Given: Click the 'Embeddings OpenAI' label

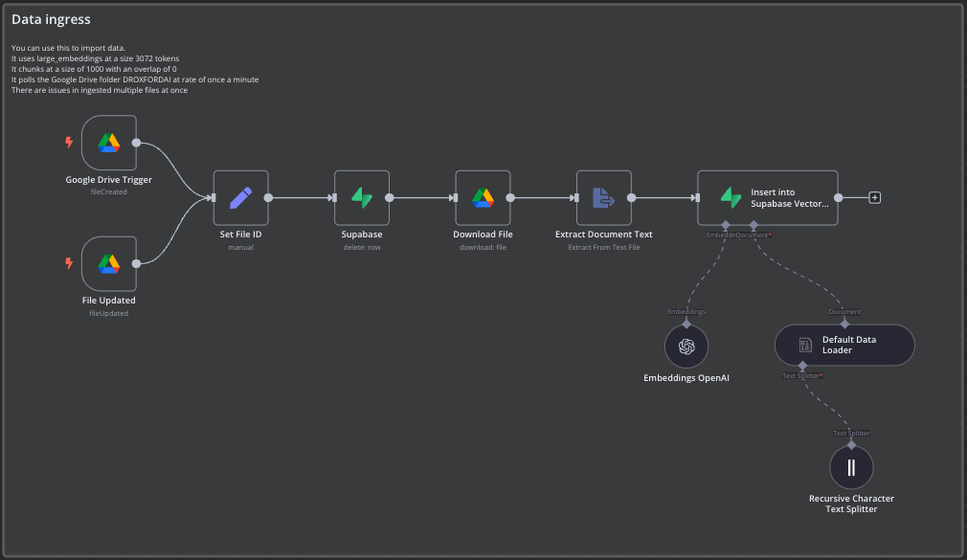Looking at the screenshot, I should click(686, 378).
